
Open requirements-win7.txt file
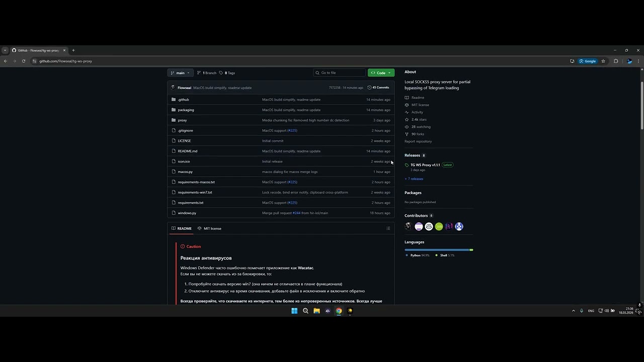[195, 193]
